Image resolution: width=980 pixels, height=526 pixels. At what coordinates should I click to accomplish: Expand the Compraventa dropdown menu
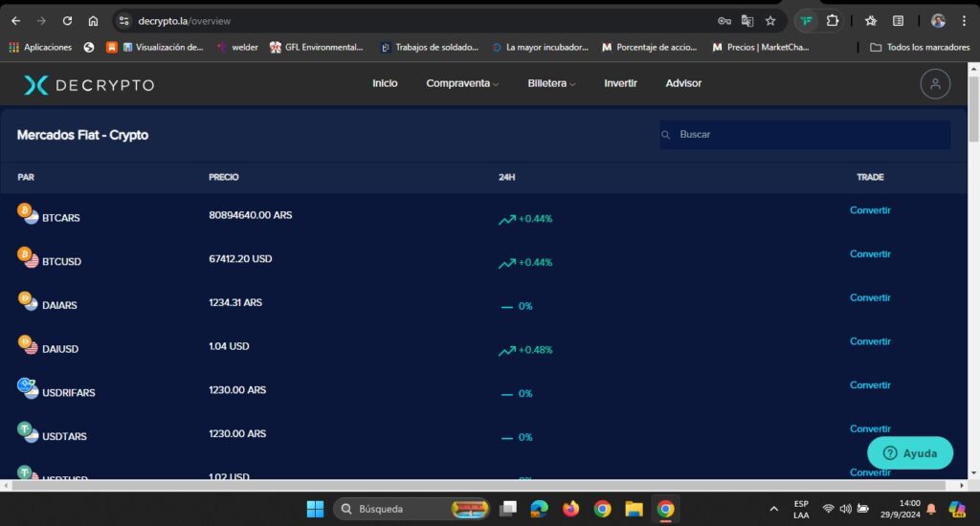(x=462, y=84)
